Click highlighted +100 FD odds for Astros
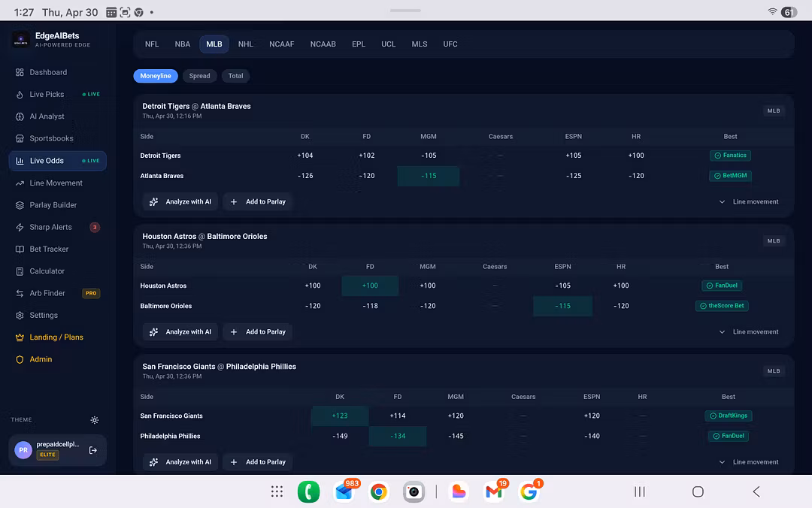 pyautogui.click(x=370, y=286)
